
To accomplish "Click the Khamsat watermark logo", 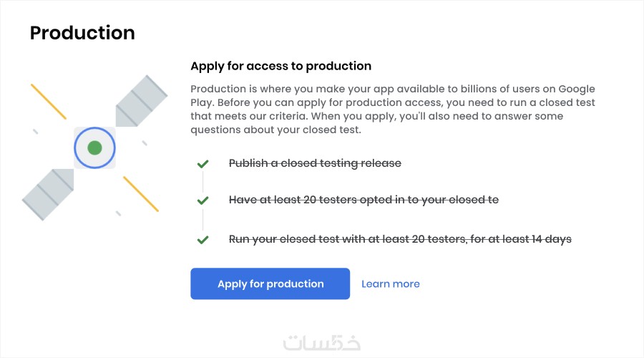I will click(321, 342).
